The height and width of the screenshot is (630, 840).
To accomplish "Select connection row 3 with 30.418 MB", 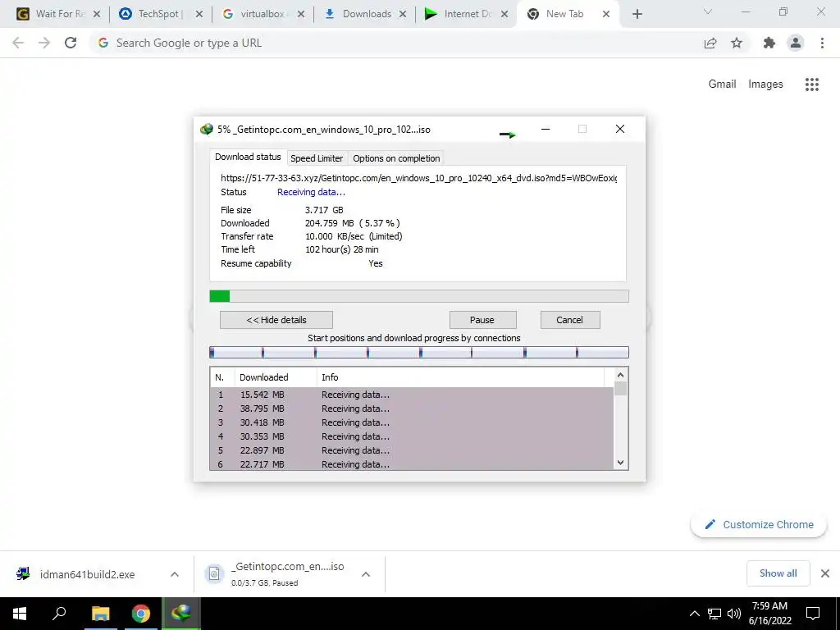I will point(412,422).
